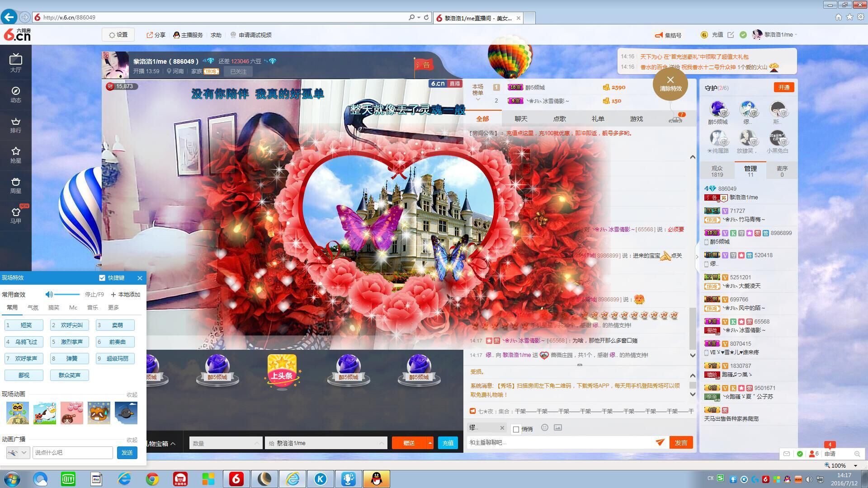Collapse the 动画广播 section with 收起
The height and width of the screenshot is (488, 868).
pos(132,440)
